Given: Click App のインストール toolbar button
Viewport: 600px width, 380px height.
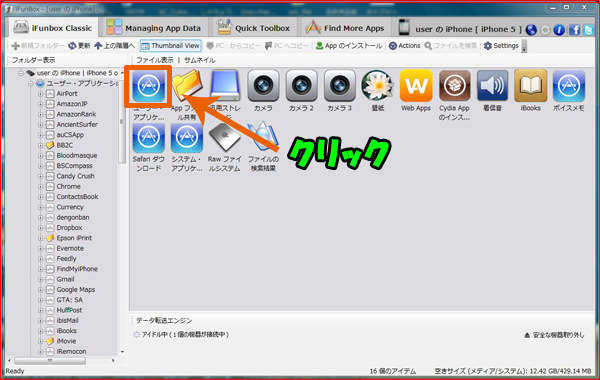Looking at the screenshot, I should click(349, 46).
